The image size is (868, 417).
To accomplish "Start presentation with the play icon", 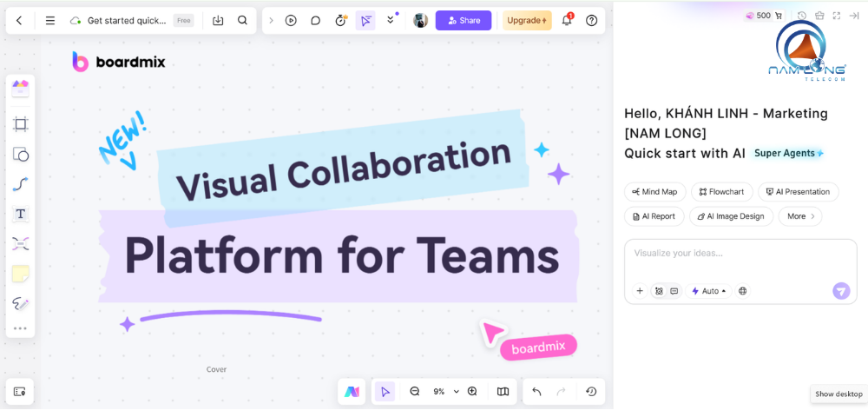I will [x=291, y=20].
